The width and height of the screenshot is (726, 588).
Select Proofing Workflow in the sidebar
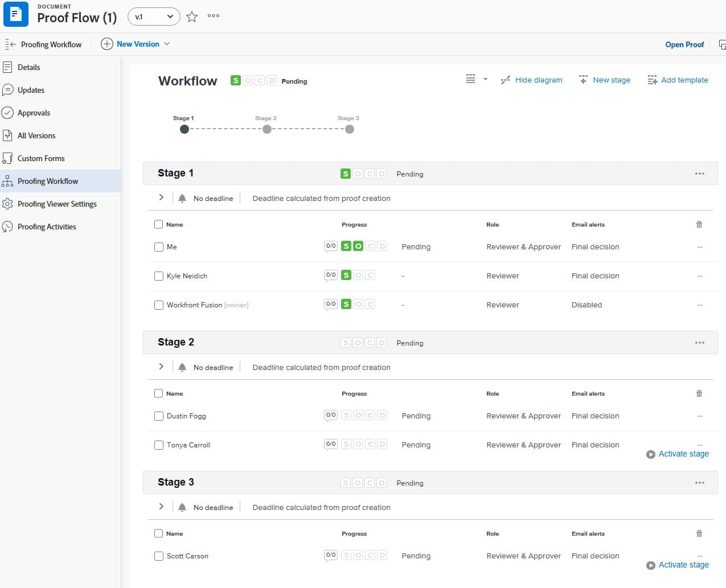pyautogui.click(x=60, y=181)
